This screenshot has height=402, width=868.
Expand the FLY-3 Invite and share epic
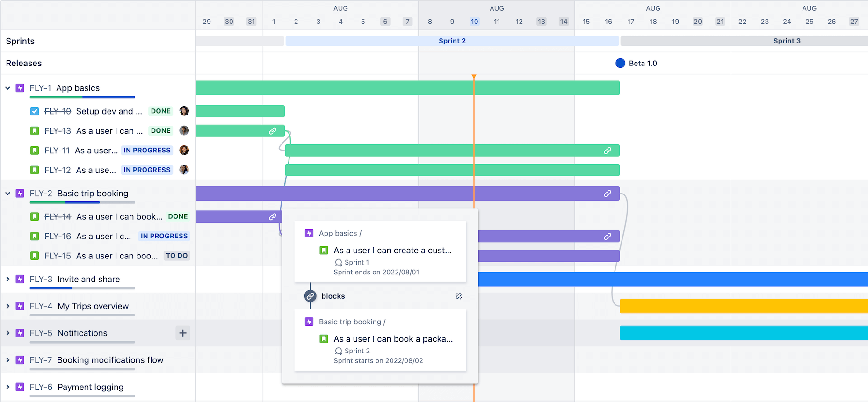8,279
